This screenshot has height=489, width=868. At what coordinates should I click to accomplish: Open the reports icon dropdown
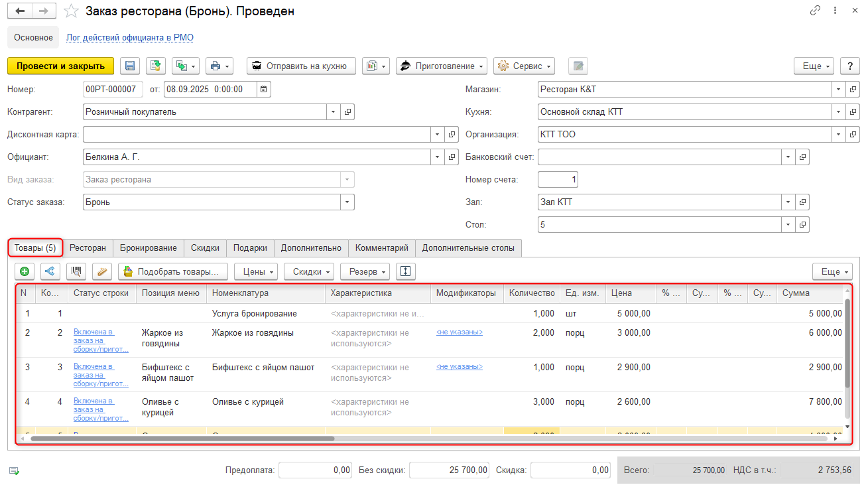pos(376,66)
